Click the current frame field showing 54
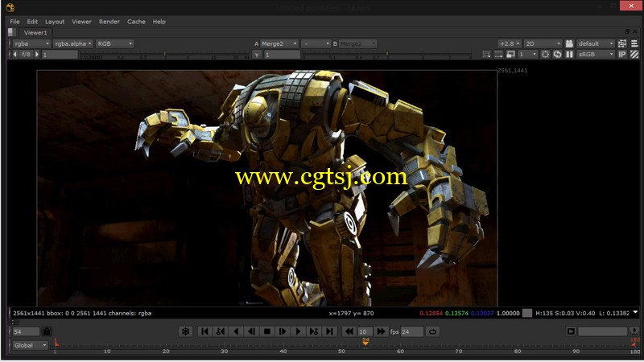644x362 pixels. (x=27, y=331)
